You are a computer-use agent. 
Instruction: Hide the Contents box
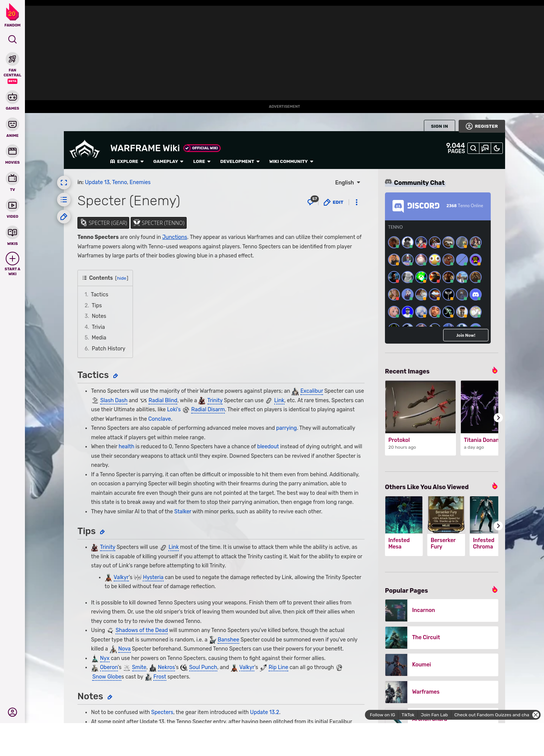[x=122, y=278]
